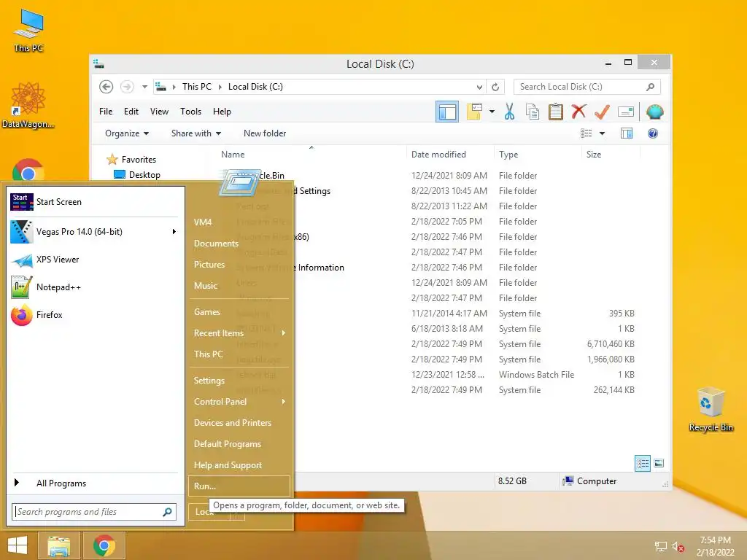The width and height of the screenshot is (747, 560).
Task: Click the New folder button
Action: point(265,133)
